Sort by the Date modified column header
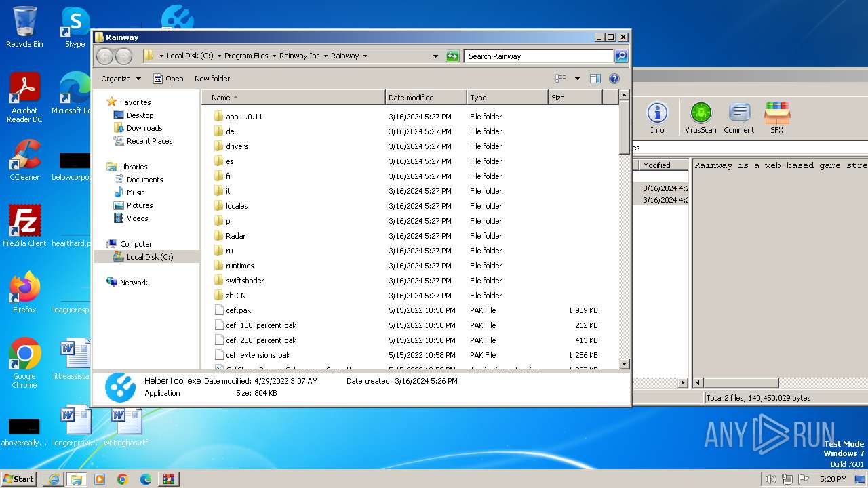This screenshot has height=488, width=868. (426, 98)
